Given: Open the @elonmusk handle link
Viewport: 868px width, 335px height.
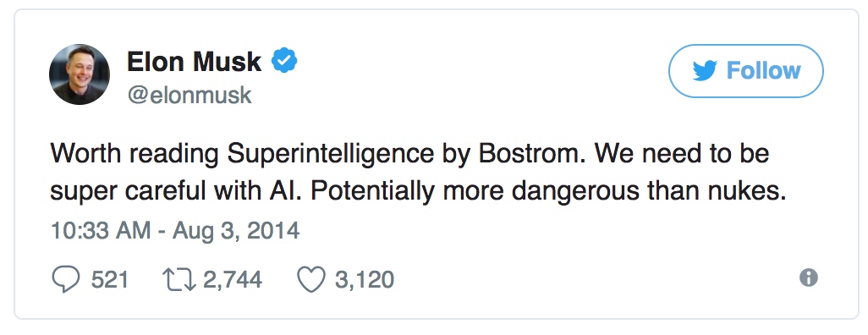Looking at the screenshot, I should 190,96.
